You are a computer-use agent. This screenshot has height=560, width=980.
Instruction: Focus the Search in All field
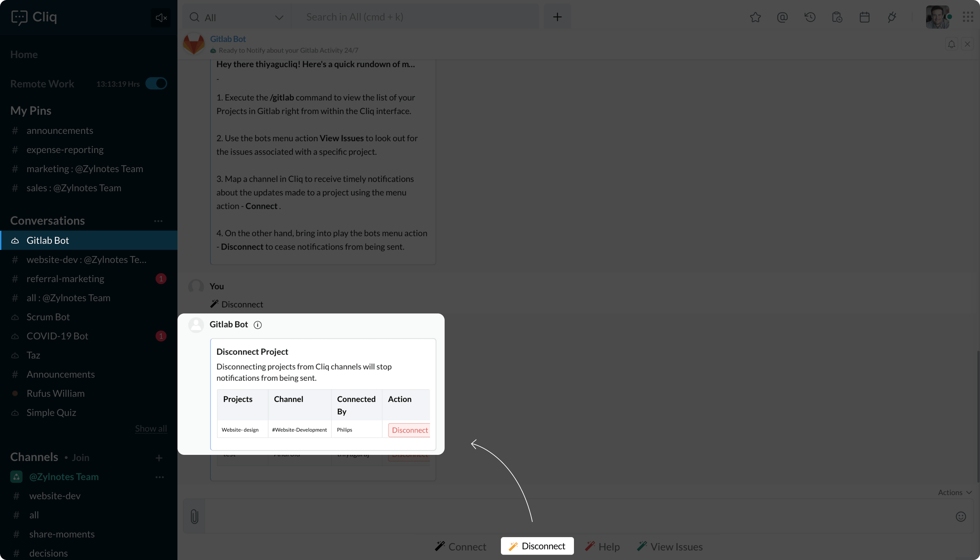[415, 17]
